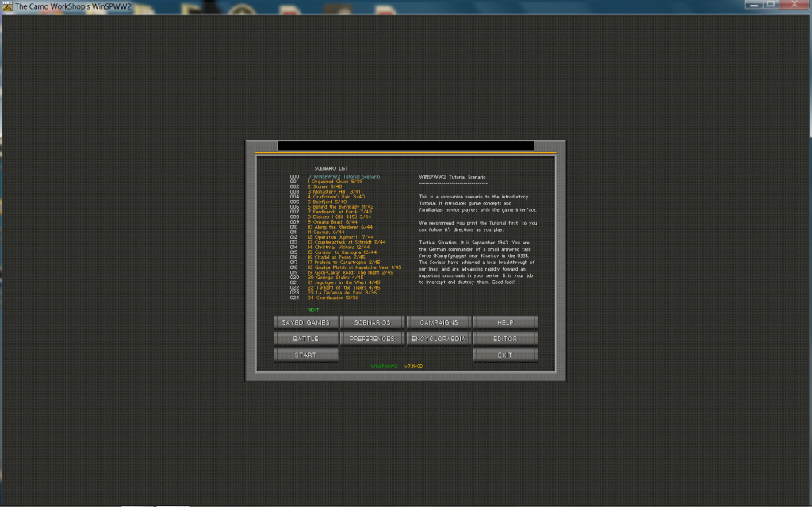Image resolution: width=812 pixels, height=507 pixels.
Task: Click the green NEXT link below scenario list
Action: 312,310
